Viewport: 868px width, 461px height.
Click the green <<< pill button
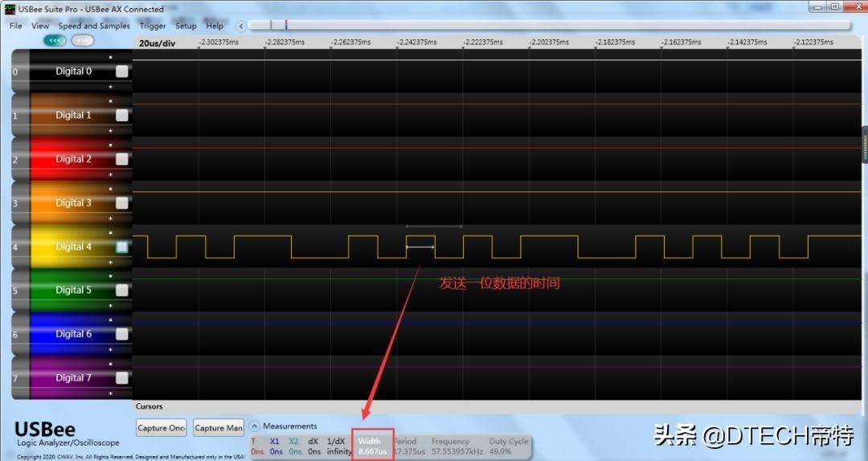55,40
